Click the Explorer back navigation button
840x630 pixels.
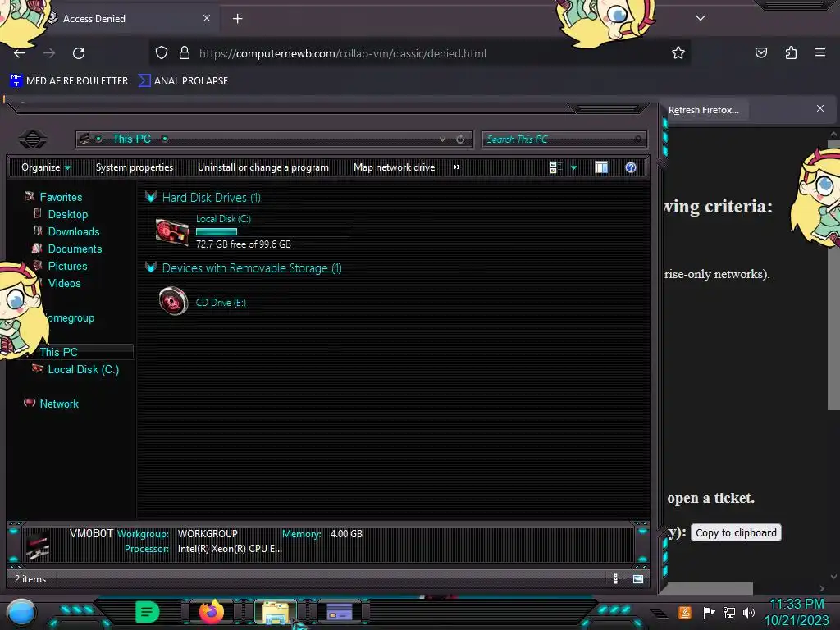(33, 139)
